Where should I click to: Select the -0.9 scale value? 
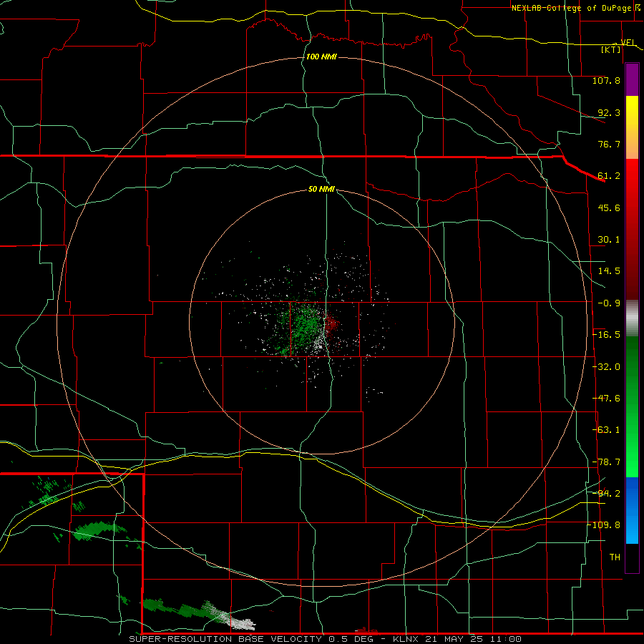click(609, 303)
